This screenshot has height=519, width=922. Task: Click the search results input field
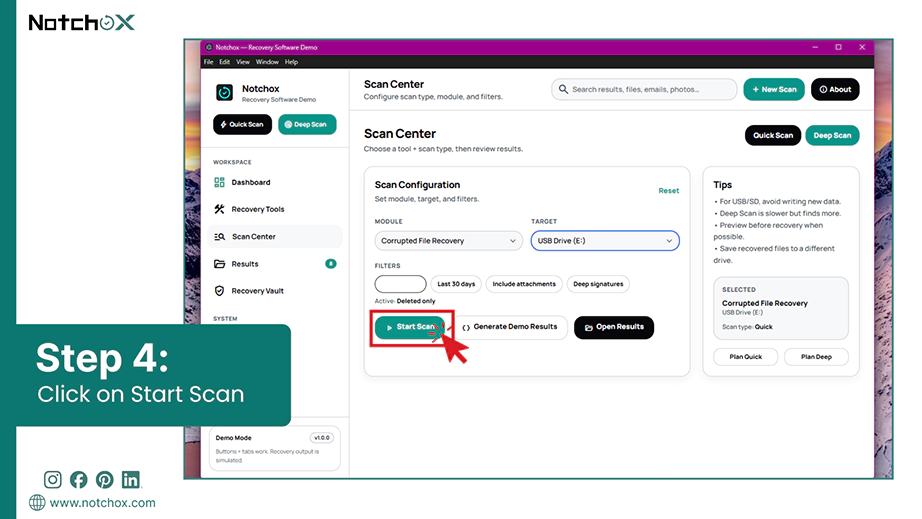[x=644, y=89]
